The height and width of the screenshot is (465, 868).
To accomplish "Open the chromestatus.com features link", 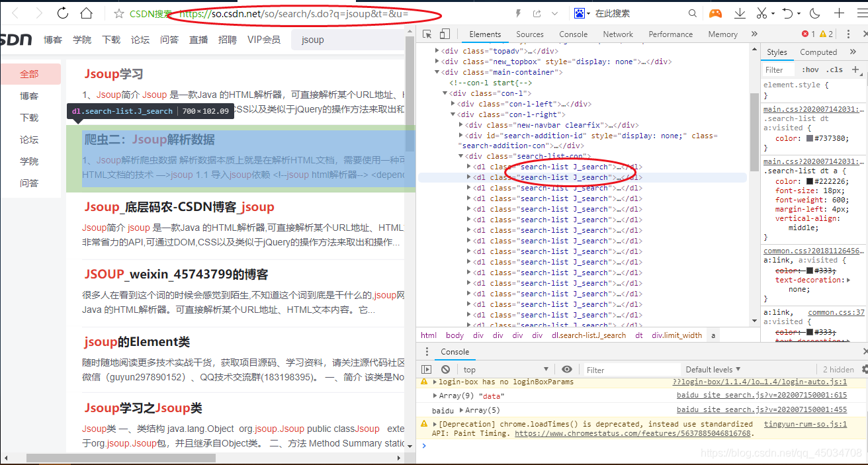I will (x=633, y=433).
